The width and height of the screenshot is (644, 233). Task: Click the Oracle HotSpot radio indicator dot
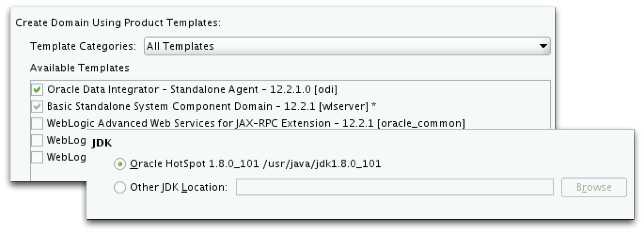(x=120, y=164)
